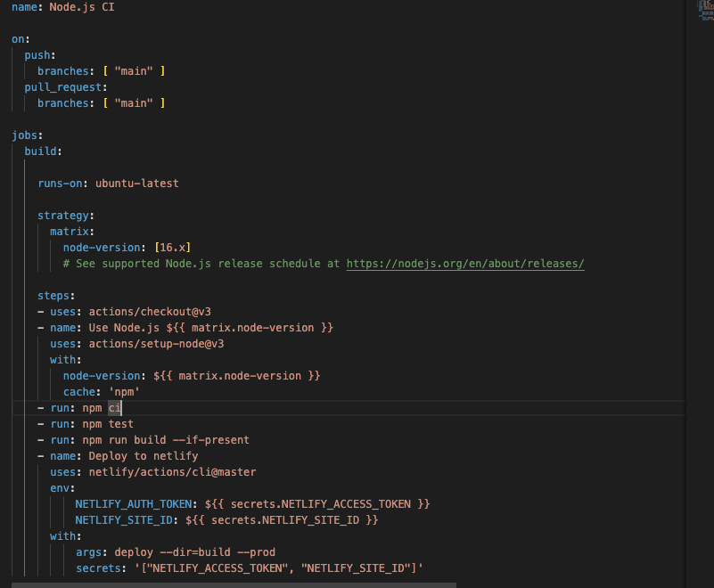Click the 'secrets:' line at bottom

point(250,568)
